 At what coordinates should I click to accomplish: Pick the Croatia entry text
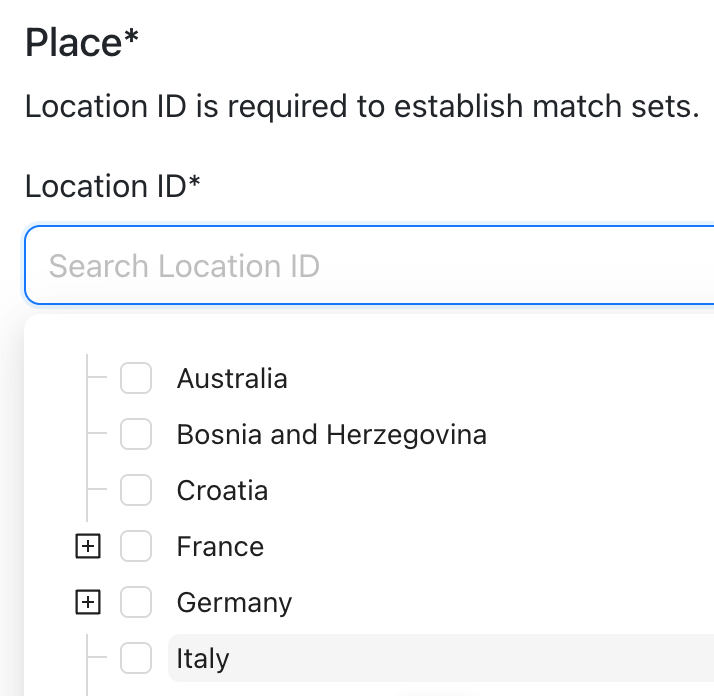click(x=222, y=491)
